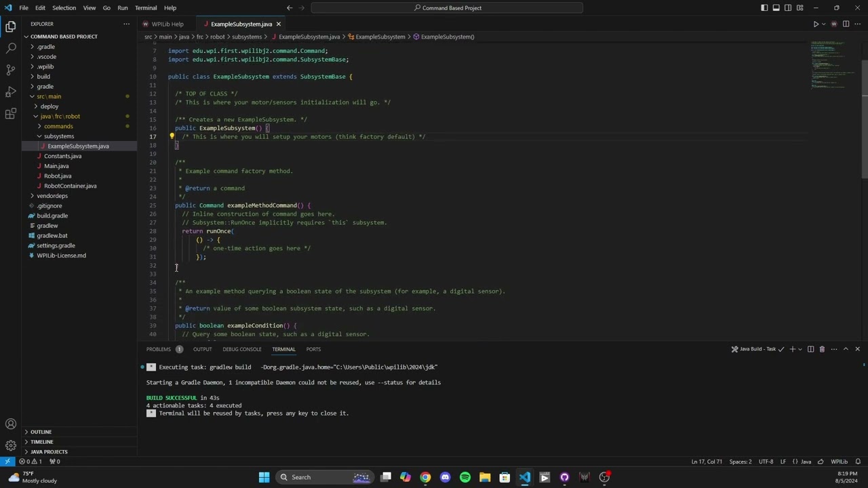Viewport: 868px width, 488px height.
Task: Click the editor minimap
Action: tap(834, 64)
